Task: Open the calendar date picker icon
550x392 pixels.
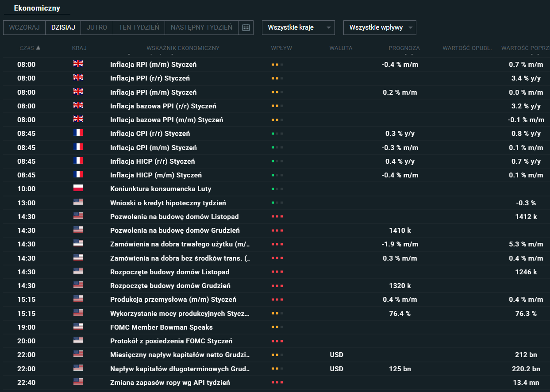Action: [x=246, y=27]
